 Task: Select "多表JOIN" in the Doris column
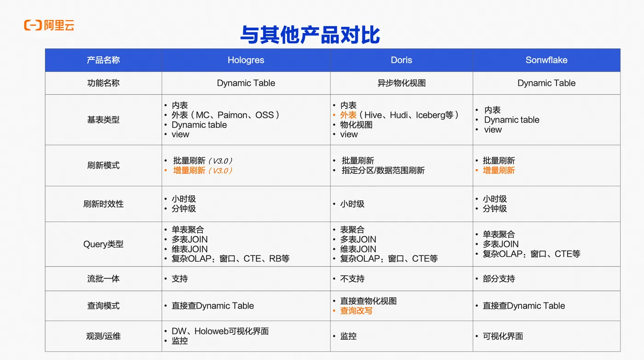pyautogui.click(x=358, y=239)
